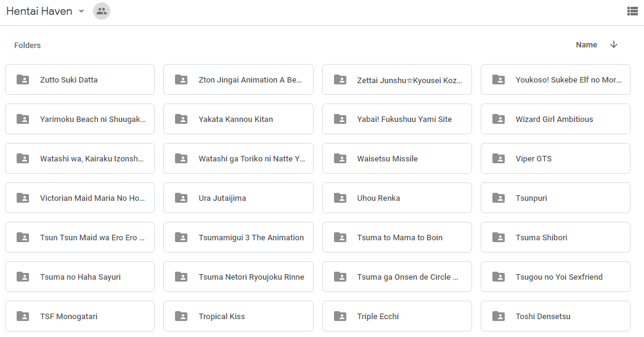This screenshot has height=337, width=644.
Task: Click folder icon of Ura Jutaijima
Action: pos(181,198)
